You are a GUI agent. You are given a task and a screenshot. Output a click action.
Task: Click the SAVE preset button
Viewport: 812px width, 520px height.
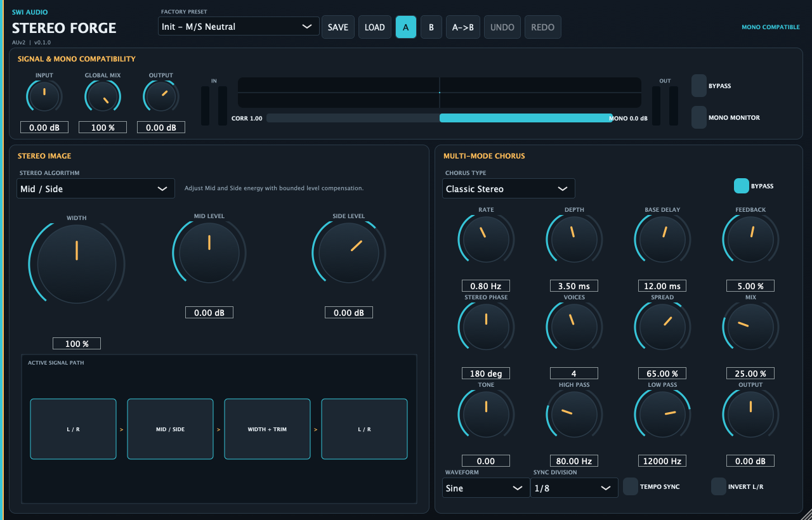click(x=338, y=27)
